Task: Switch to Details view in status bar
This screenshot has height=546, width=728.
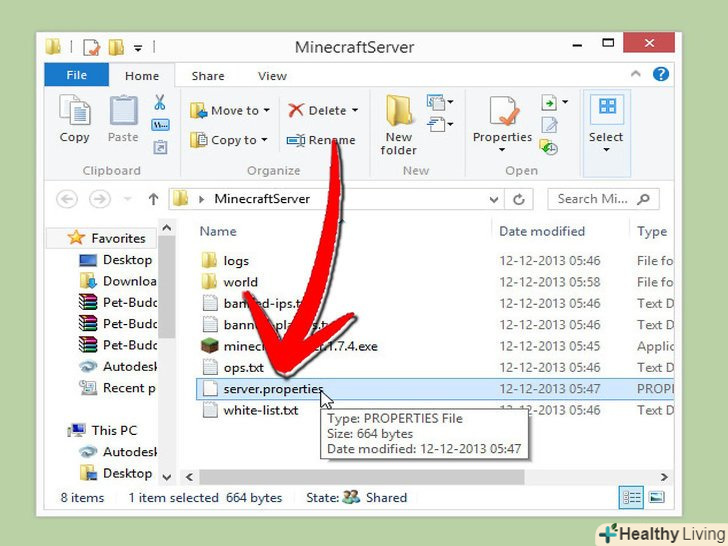Action: point(631,497)
